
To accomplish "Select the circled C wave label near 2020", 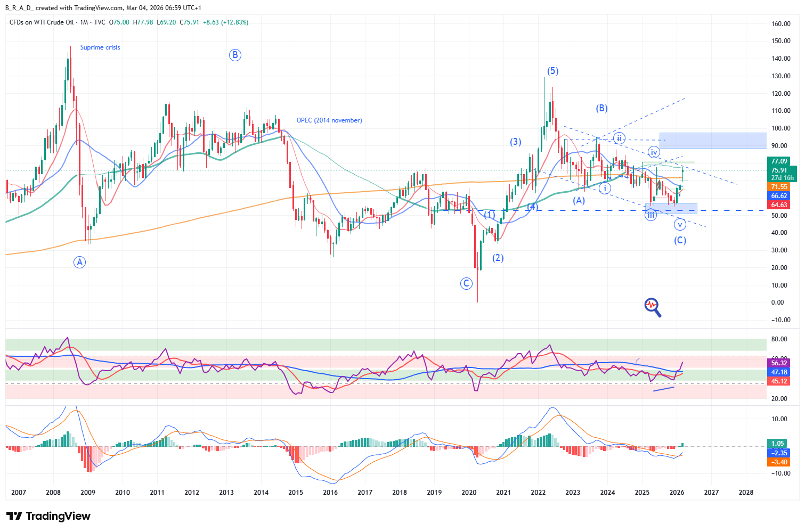I will point(466,283).
